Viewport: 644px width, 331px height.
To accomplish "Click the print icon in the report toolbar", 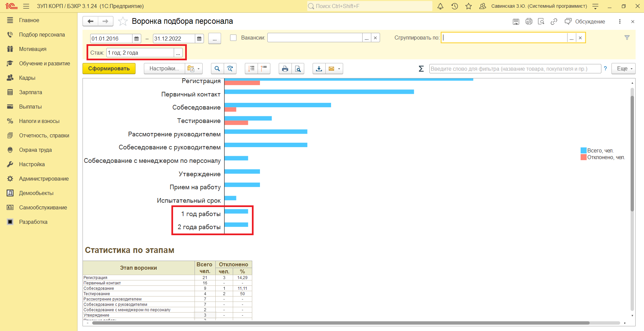I will [x=285, y=69].
